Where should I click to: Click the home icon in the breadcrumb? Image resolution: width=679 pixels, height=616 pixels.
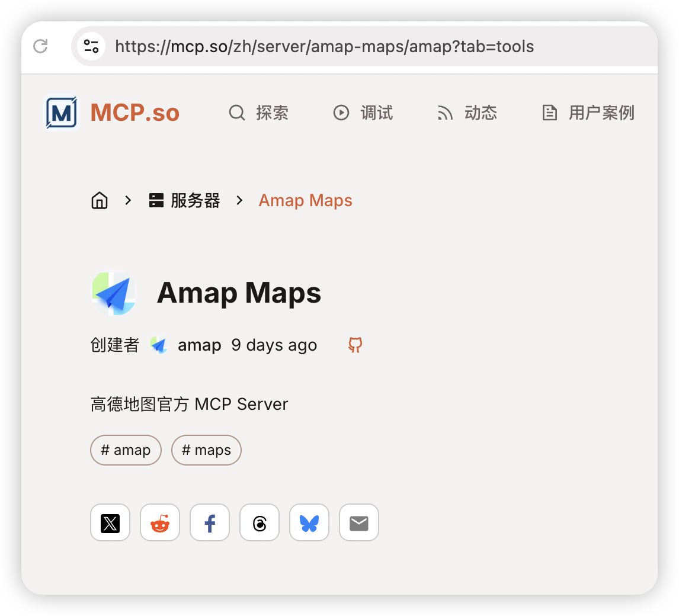[99, 200]
